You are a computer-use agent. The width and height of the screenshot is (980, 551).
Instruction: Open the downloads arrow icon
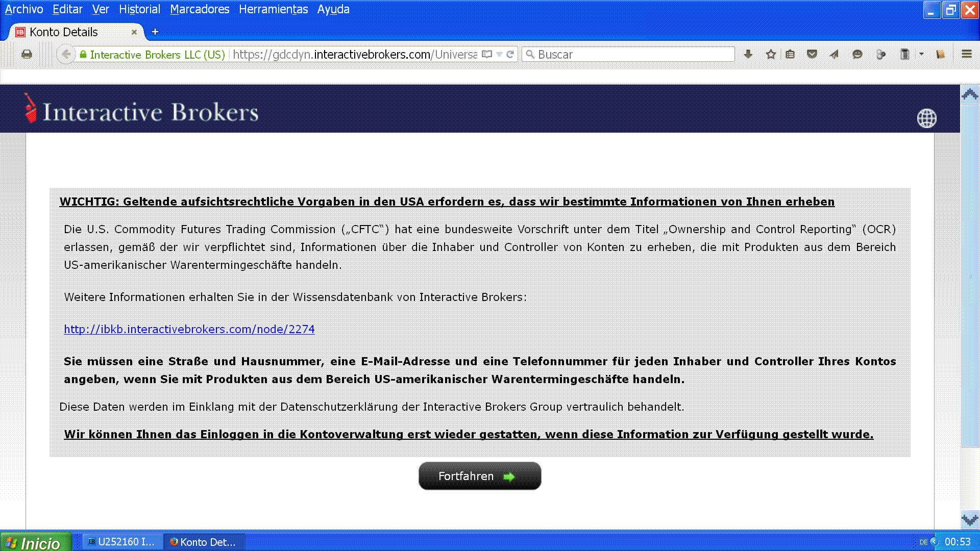(x=748, y=54)
